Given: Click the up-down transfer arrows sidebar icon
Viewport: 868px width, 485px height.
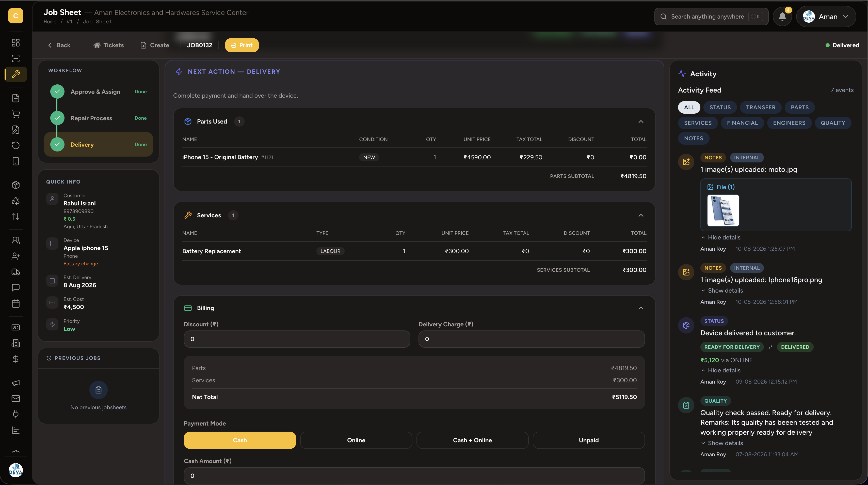Looking at the screenshot, I should coord(15,217).
